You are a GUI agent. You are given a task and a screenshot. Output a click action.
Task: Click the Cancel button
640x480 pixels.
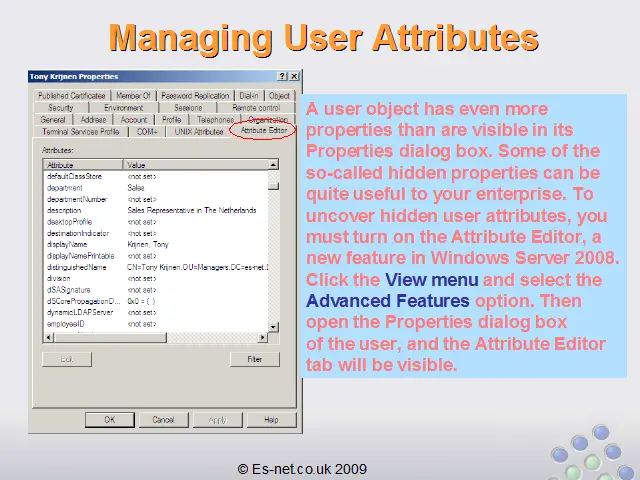163,420
